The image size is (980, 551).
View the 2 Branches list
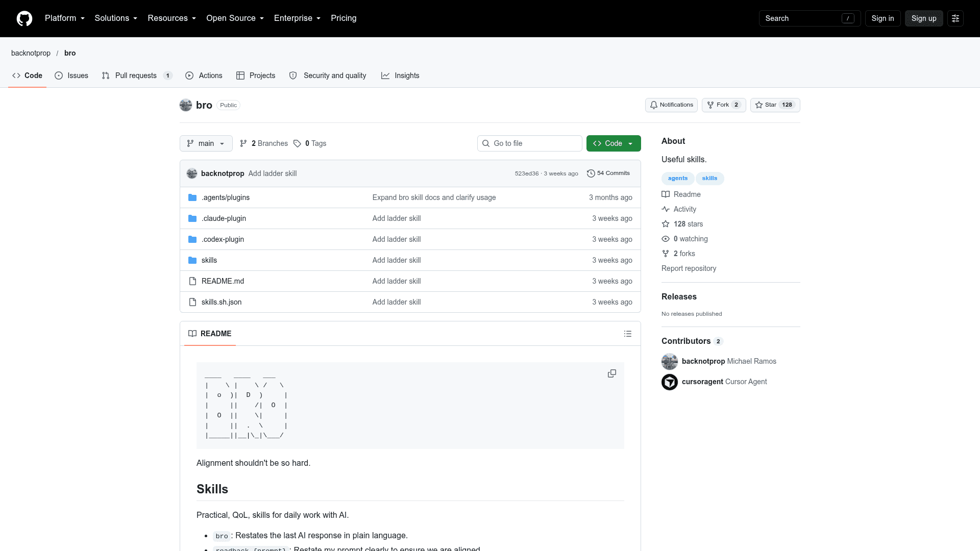click(x=264, y=143)
